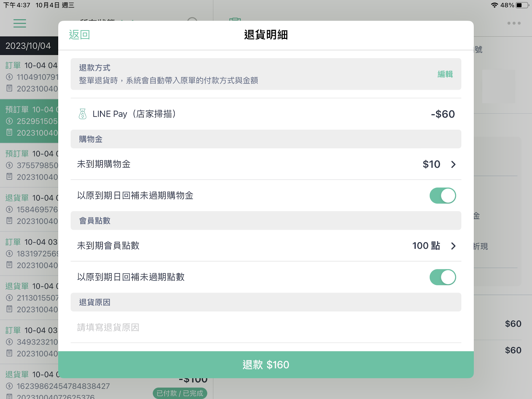Toggle 以原到期日回補未過期購物金 switch
The width and height of the screenshot is (532, 399).
coord(443,196)
